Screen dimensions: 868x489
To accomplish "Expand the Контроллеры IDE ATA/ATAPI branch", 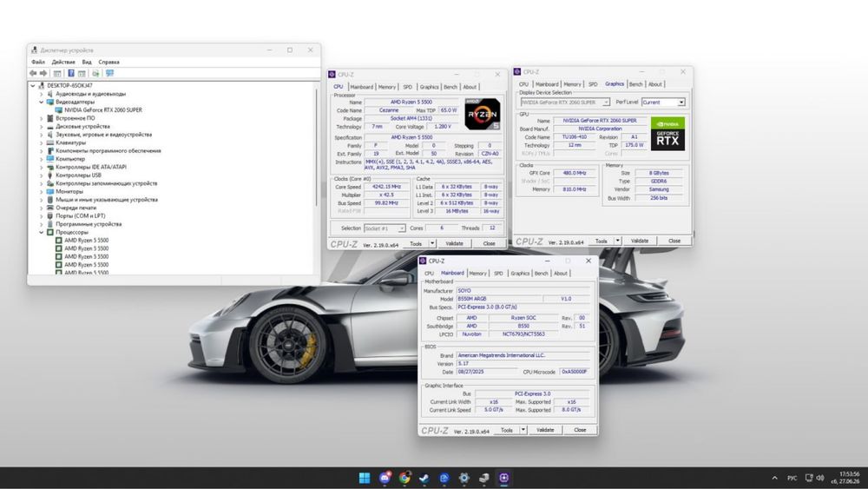I will pos(41,167).
